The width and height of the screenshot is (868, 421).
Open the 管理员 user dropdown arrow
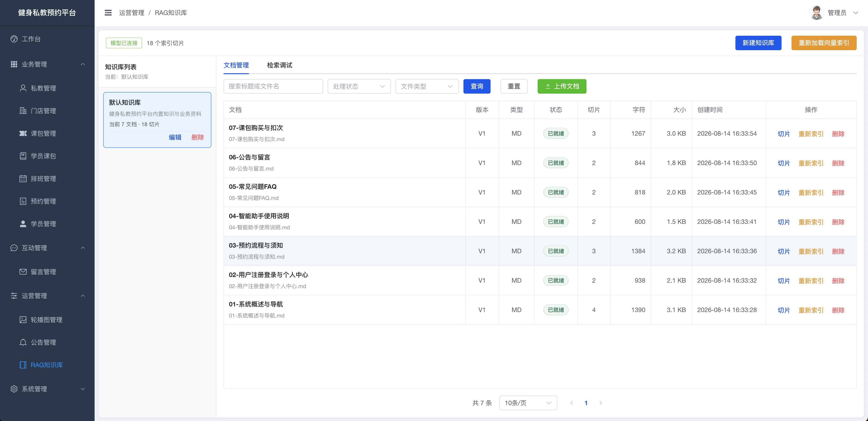coord(856,13)
